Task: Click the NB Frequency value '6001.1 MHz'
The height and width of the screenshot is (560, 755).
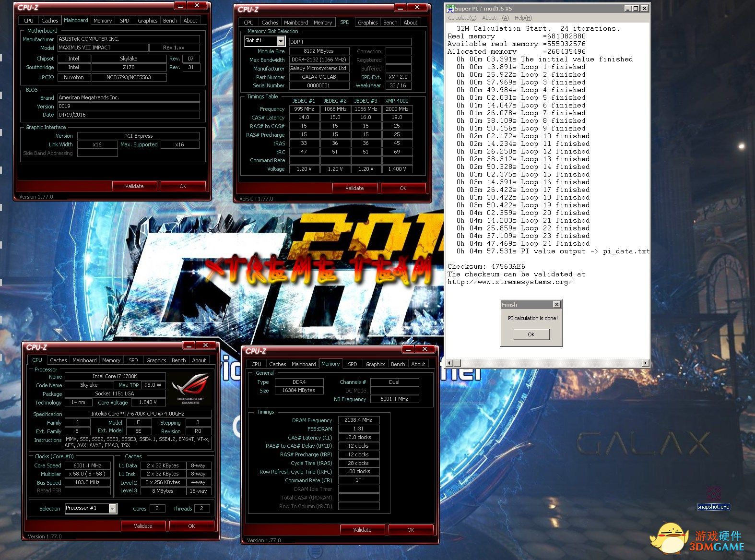Action: [x=394, y=399]
